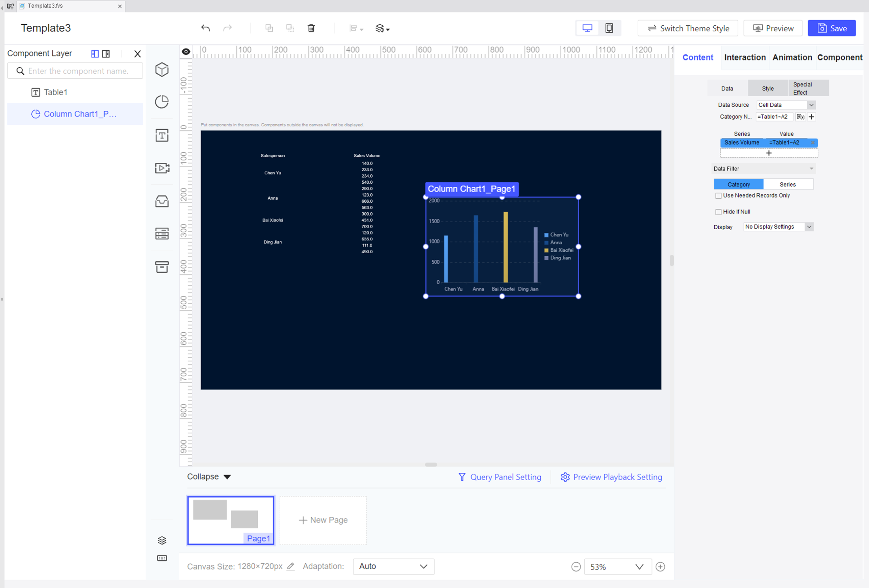Click the delete icon in the top toolbar
This screenshot has height=588, width=869.
(311, 28)
